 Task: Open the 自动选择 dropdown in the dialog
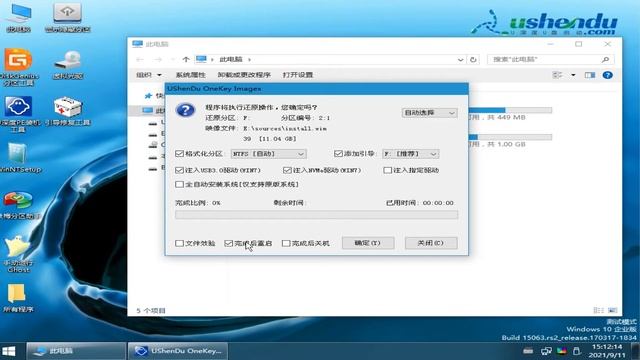click(429, 113)
